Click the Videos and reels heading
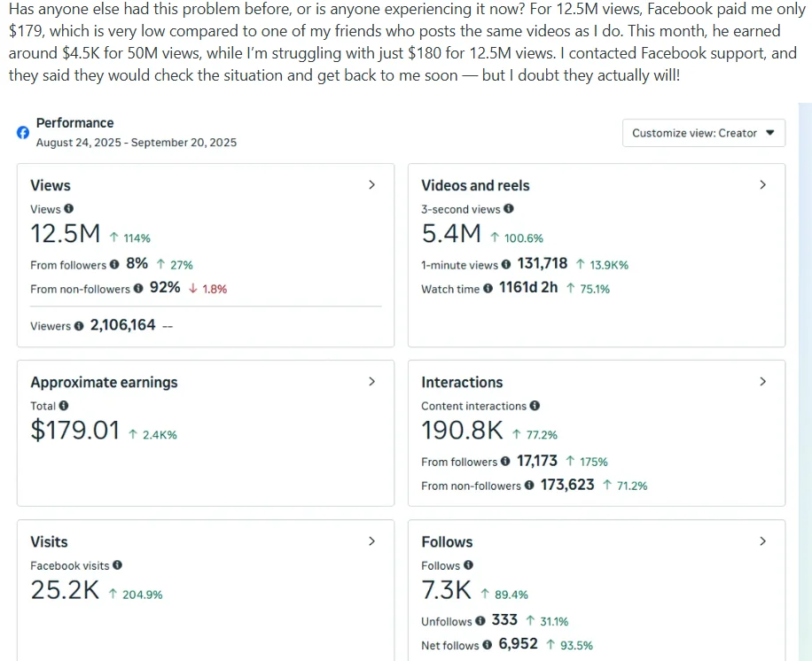The image size is (812, 661). [475, 185]
